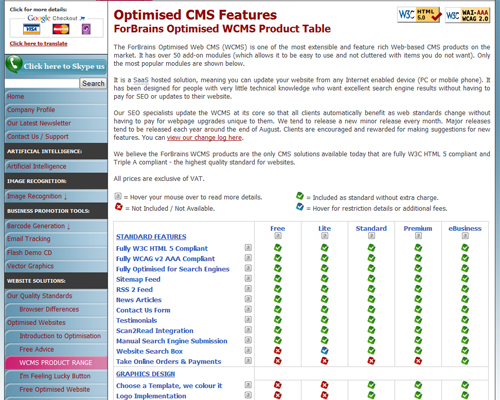Image resolution: width=500 pixels, height=400 pixels.
Task: Click the Lite column header
Action: coord(324,228)
